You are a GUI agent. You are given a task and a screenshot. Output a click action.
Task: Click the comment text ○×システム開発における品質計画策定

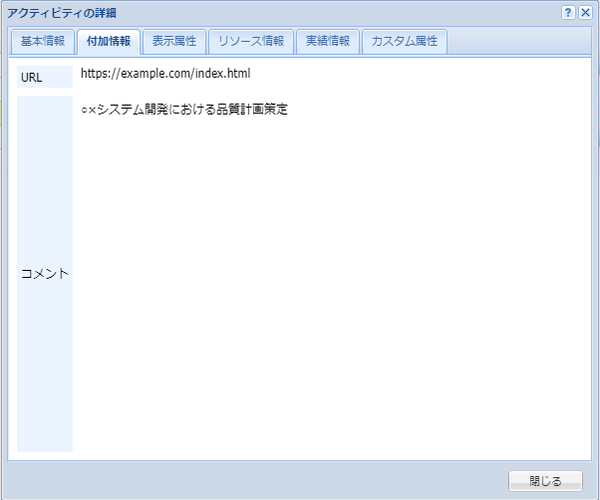184,109
